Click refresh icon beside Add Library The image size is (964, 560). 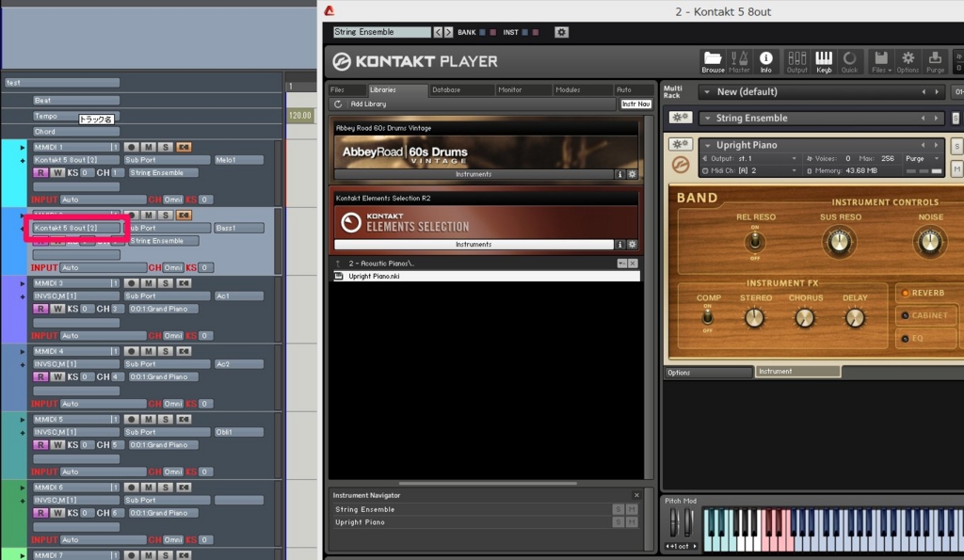[x=338, y=104]
